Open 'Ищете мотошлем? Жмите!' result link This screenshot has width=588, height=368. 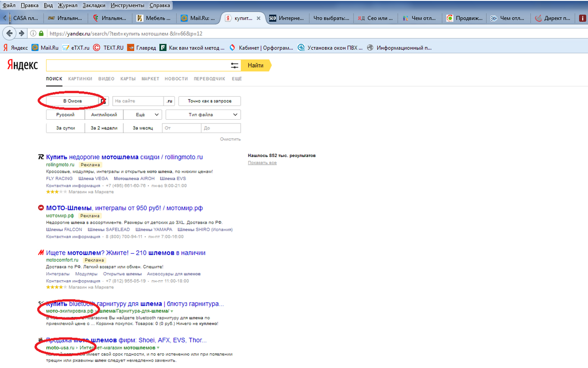(x=126, y=253)
